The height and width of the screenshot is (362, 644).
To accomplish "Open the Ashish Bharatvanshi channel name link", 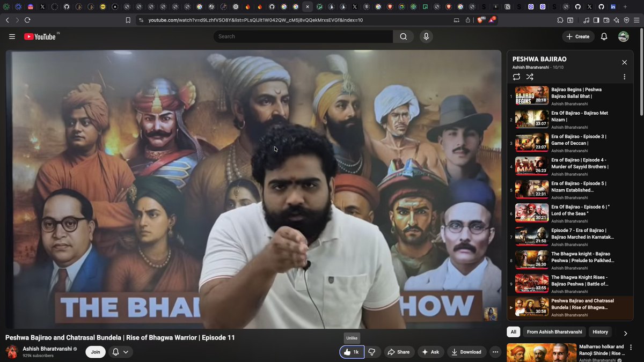I will pyautogui.click(x=47, y=349).
